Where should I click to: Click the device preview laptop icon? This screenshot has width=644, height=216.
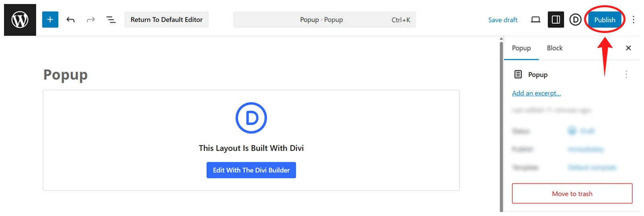(x=535, y=20)
